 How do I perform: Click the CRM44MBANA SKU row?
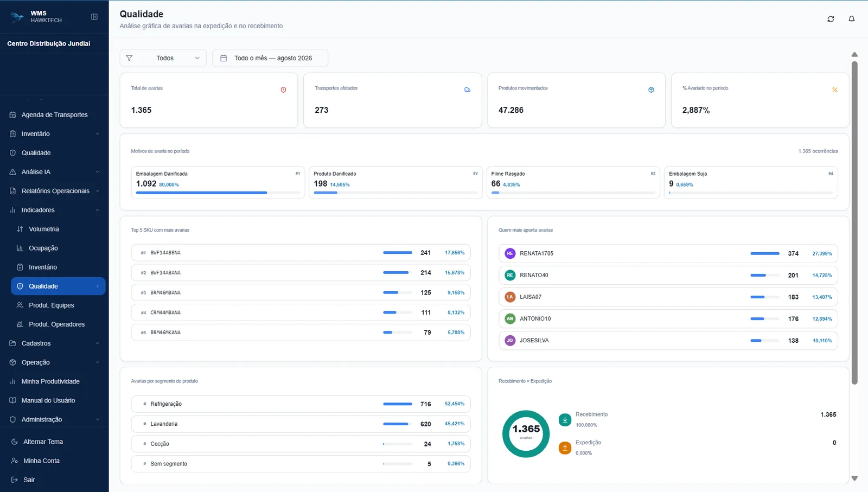pyautogui.click(x=301, y=312)
